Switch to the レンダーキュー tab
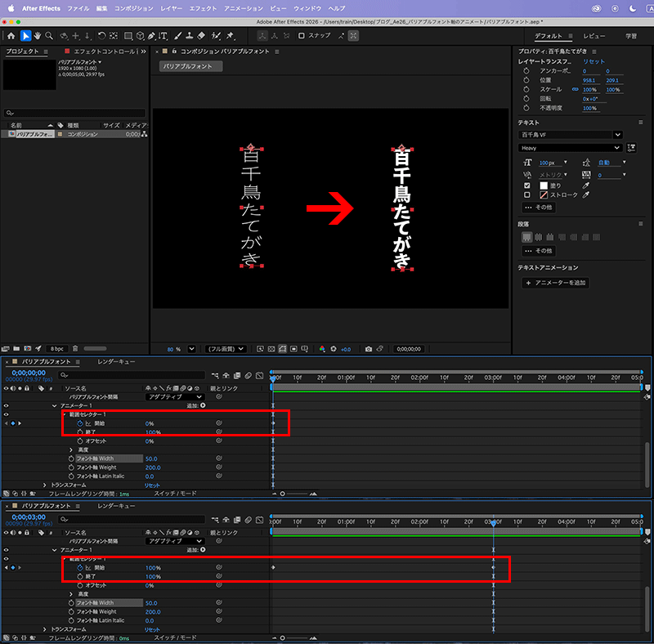The height and width of the screenshot is (644, 654). click(x=116, y=362)
